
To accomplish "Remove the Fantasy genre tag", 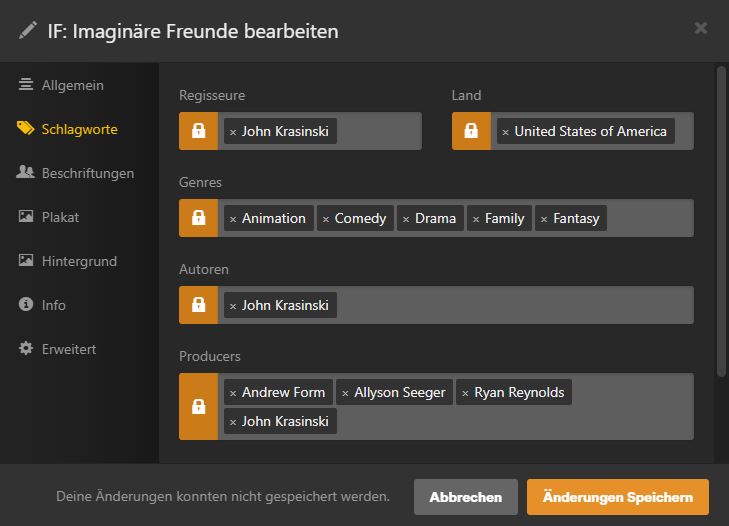I will click(544, 219).
